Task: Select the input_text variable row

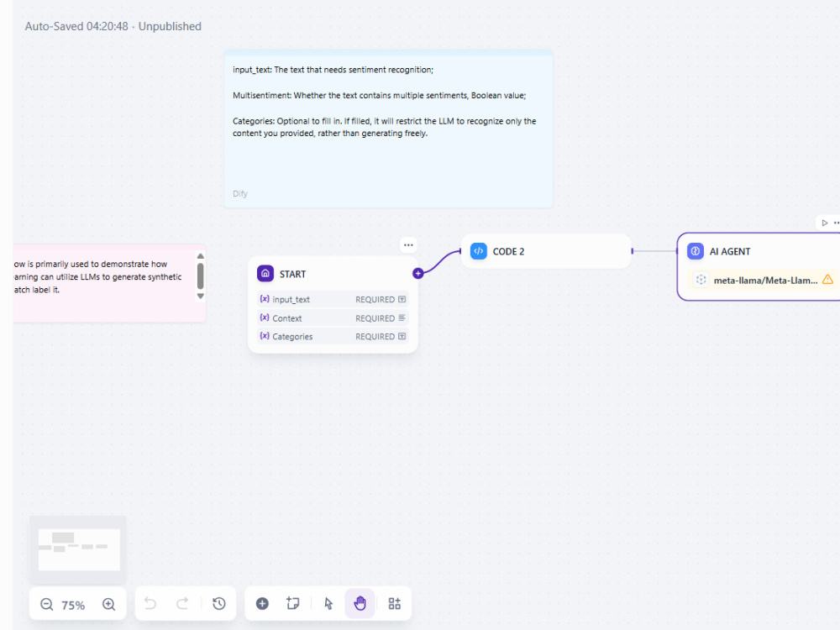Action: point(333,300)
